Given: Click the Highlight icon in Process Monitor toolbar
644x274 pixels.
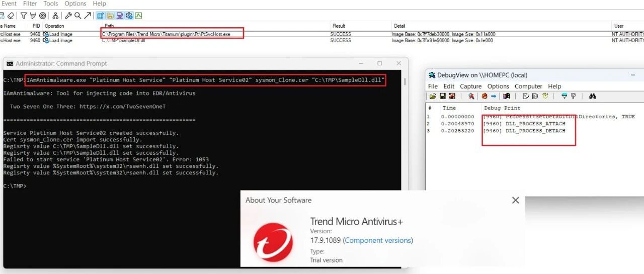Looking at the screenshot, I should pyautogui.click(x=33, y=16).
